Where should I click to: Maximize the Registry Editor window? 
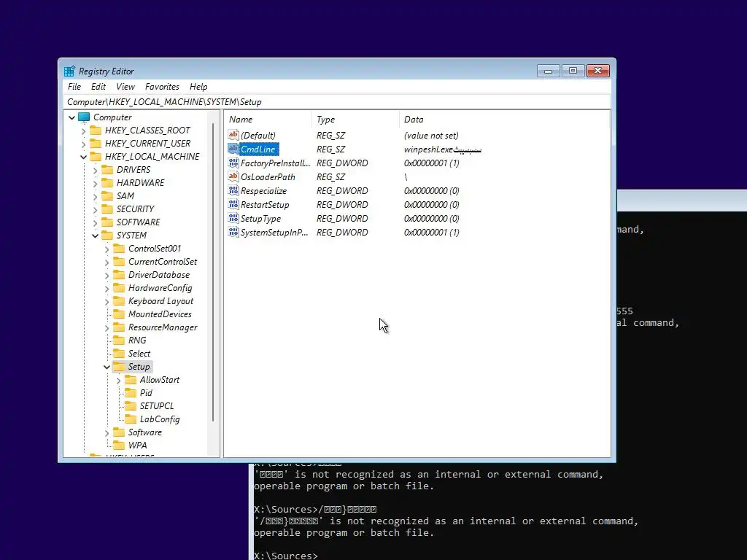click(x=573, y=71)
